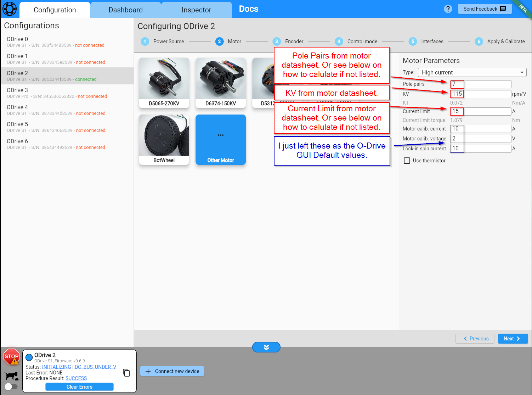Click the Clear Errors button
The width and height of the screenshot is (532, 395).
[x=79, y=387]
